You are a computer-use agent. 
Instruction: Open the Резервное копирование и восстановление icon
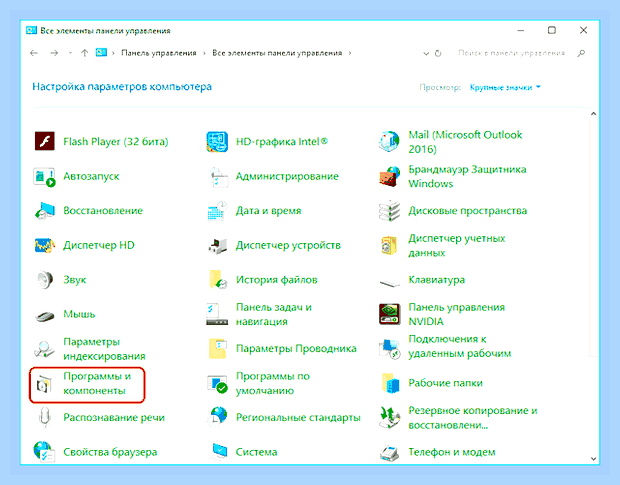coord(389,417)
